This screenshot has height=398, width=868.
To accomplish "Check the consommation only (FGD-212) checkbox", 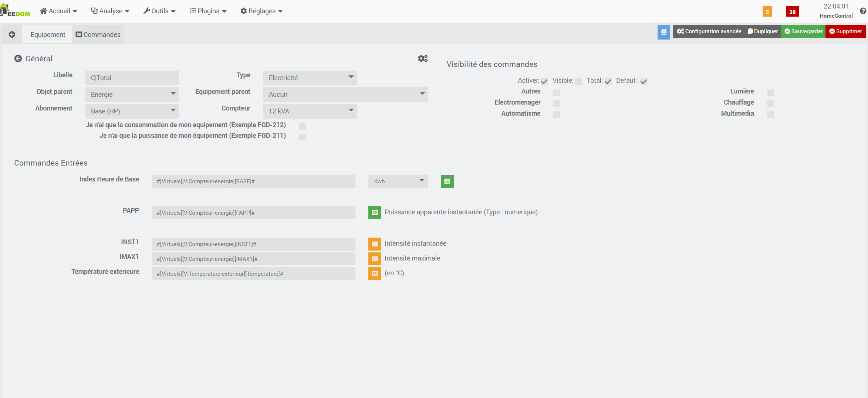I will pyautogui.click(x=302, y=126).
